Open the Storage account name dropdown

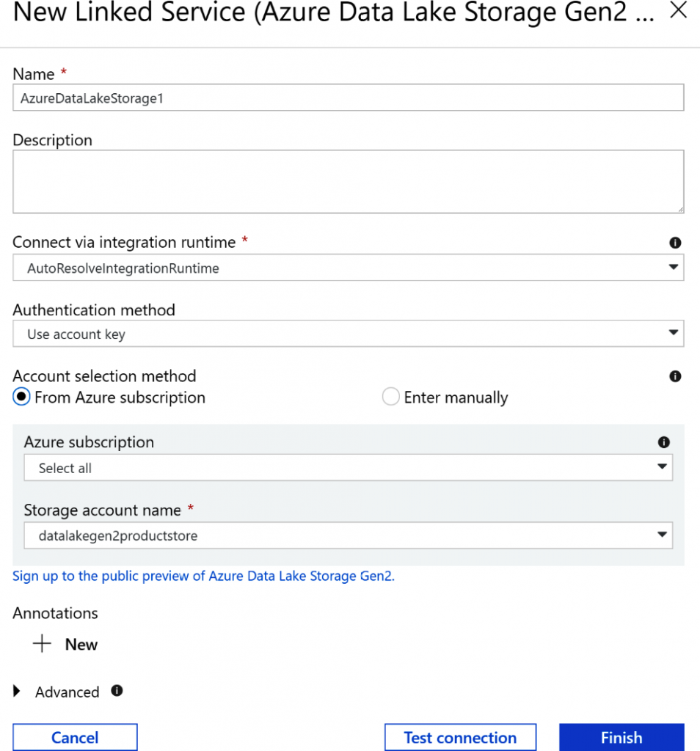349,536
